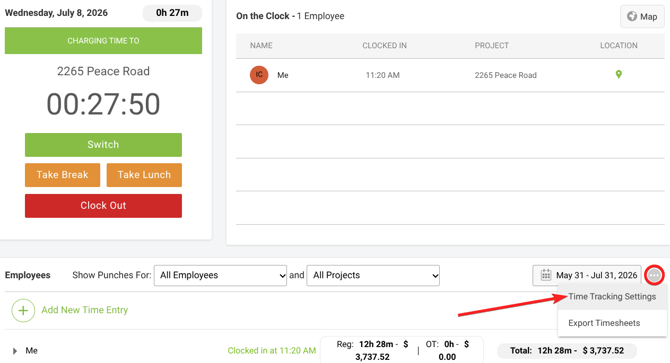Click the 2265 Peace Road project cell
This screenshot has height=363, width=670.
505,75
